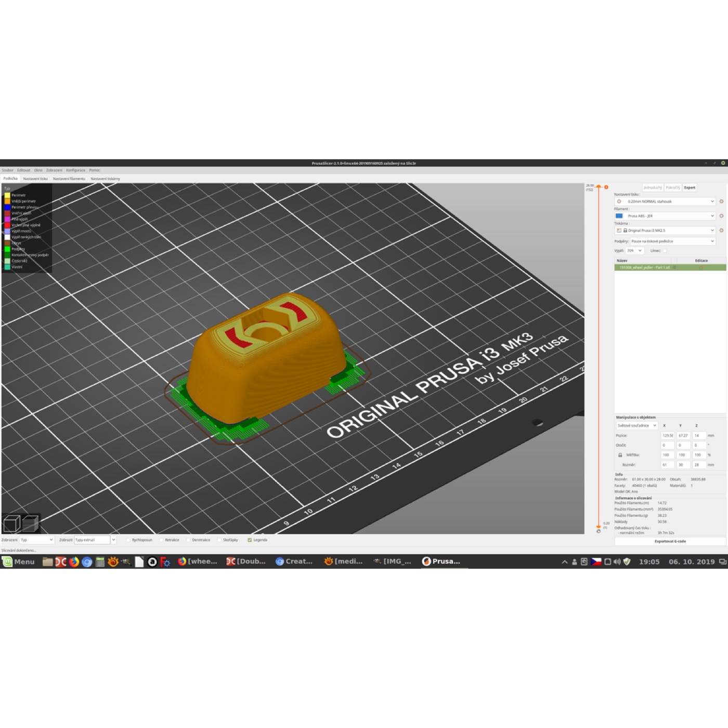
Task: Open print settings tab via gear icon
Action: (x=721, y=201)
